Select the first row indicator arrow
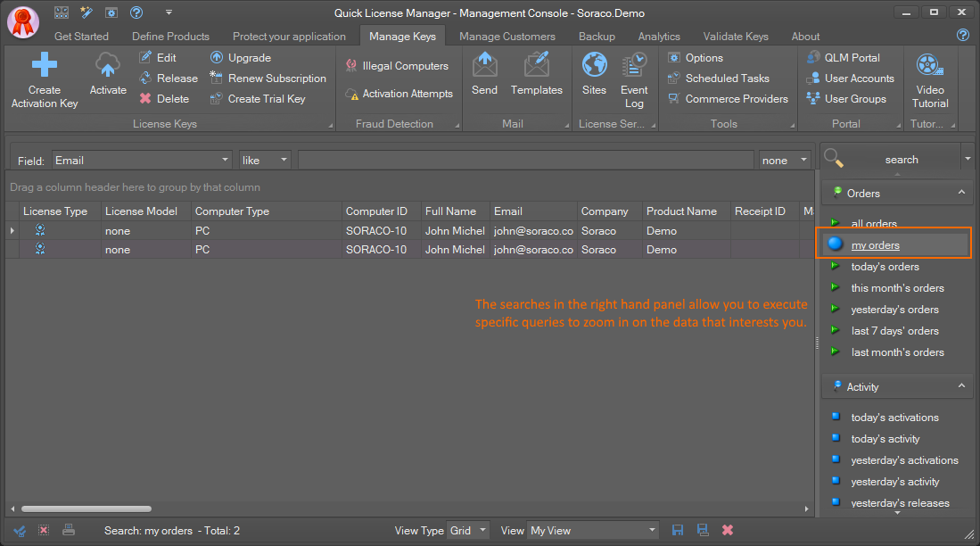This screenshot has width=980, height=546. 12,231
